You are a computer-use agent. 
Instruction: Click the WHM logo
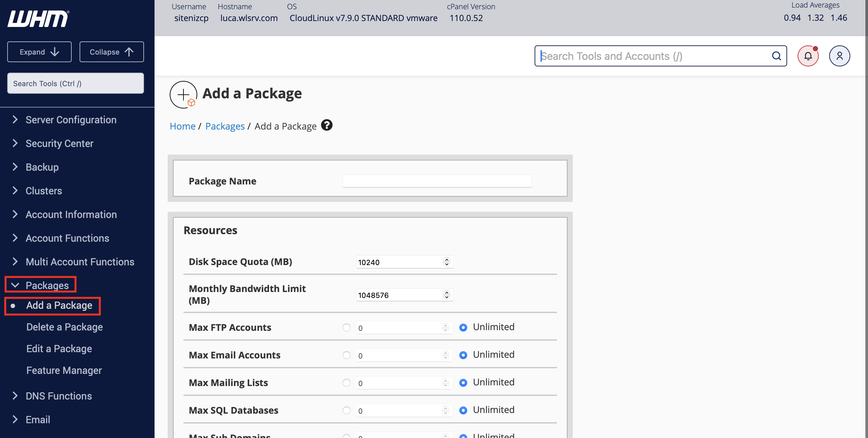(38, 18)
